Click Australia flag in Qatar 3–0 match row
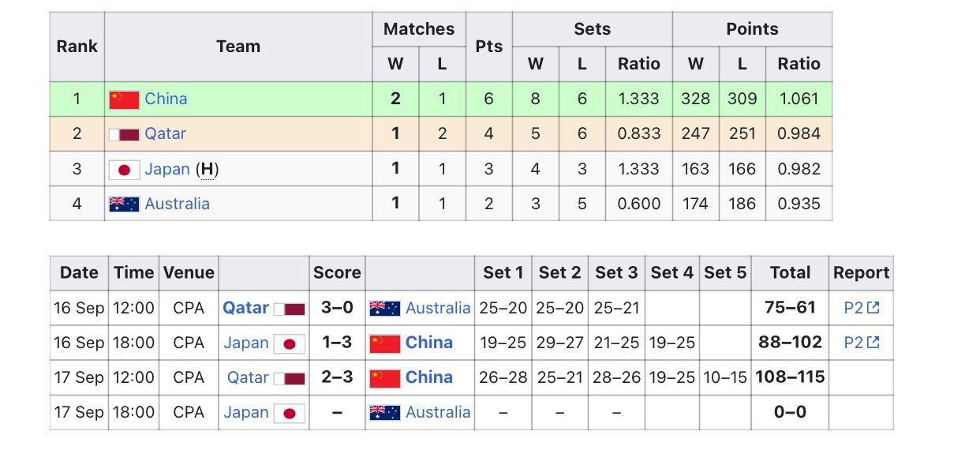 (385, 309)
